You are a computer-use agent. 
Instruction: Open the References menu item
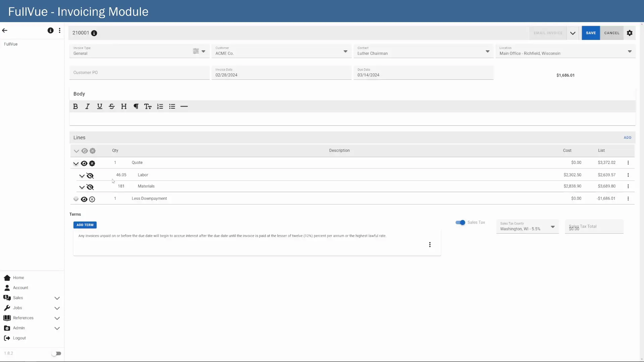(23, 318)
